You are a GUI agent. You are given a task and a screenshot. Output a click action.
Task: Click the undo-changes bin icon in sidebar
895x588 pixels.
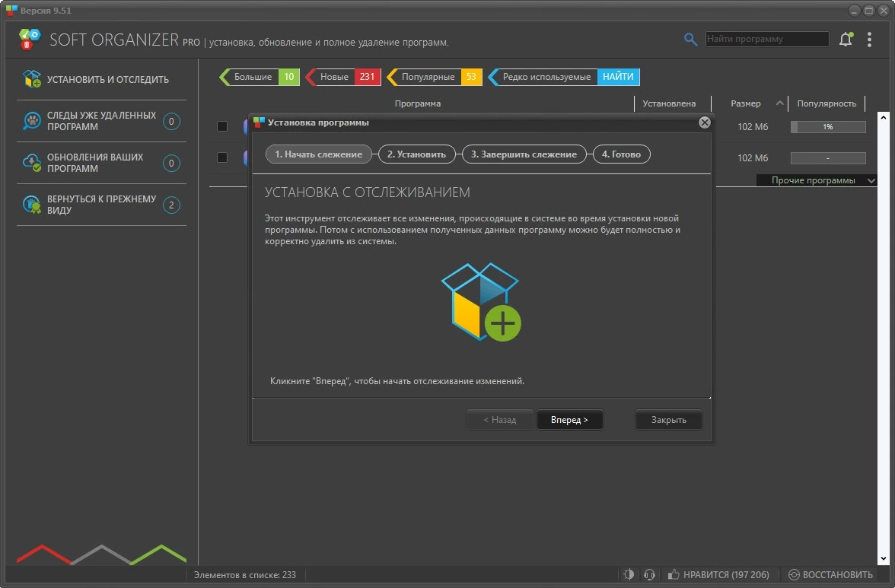pos(32,205)
